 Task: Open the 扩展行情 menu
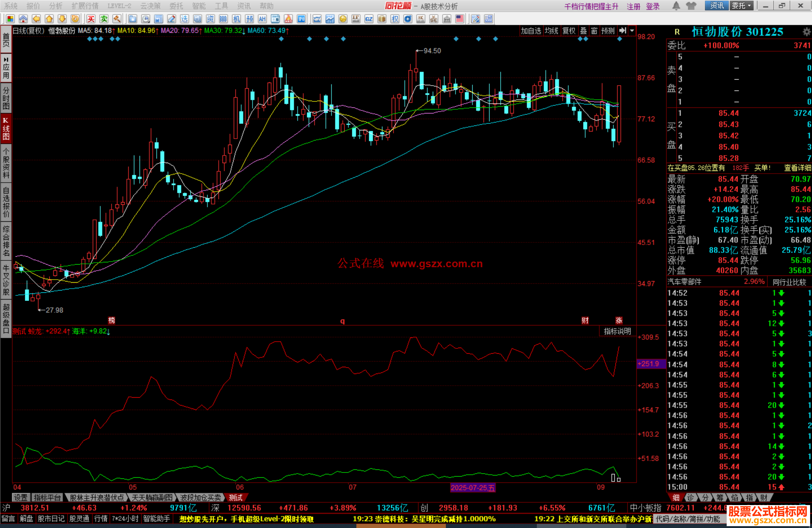[85, 6]
